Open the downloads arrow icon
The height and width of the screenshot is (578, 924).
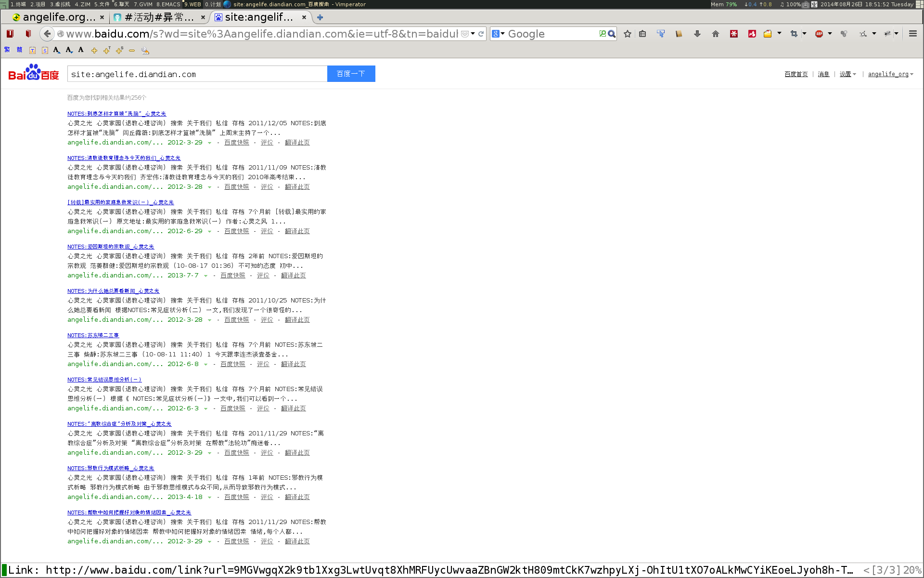pos(697,34)
